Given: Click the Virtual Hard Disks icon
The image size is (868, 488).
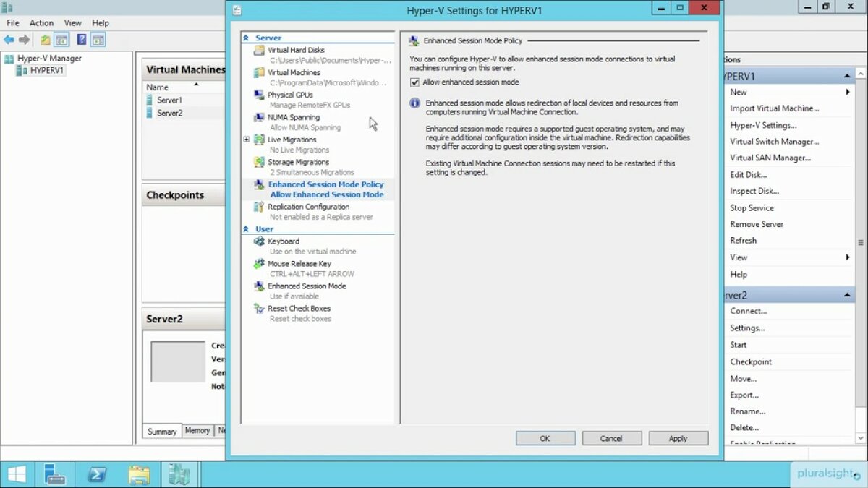Looking at the screenshot, I should pos(260,51).
